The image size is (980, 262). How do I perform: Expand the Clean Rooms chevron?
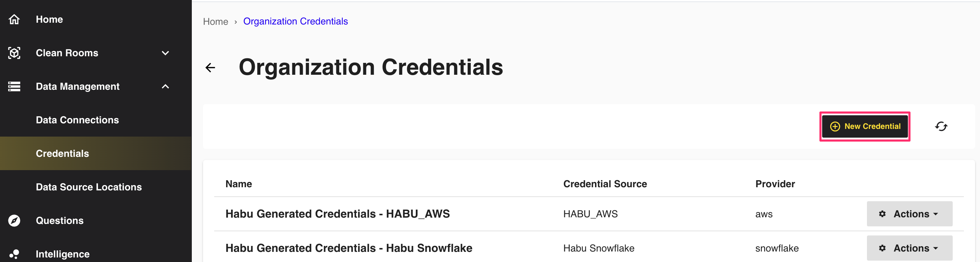click(x=165, y=53)
